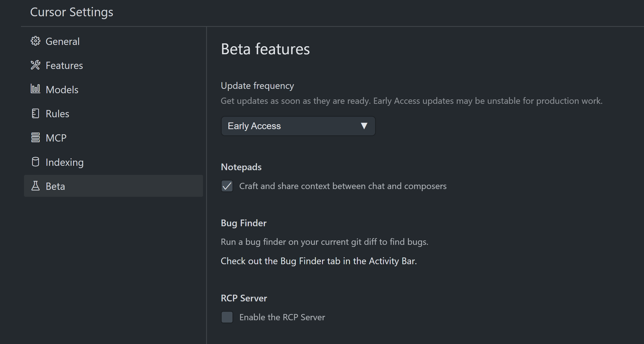Screen dimensions: 644x344
Task: Select the Indexing sidebar label
Action: pos(65,162)
